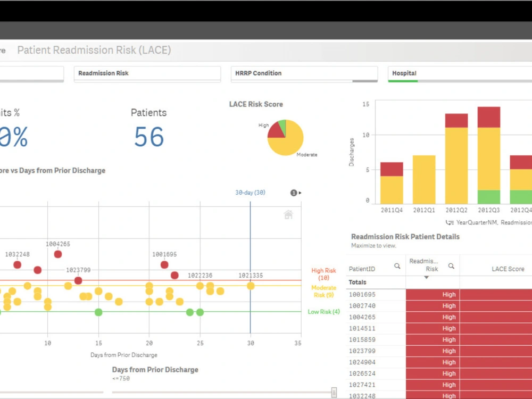The height and width of the screenshot is (399, 532).
Task: Click the High Risk (10) reference label
Action: point(323,274)
